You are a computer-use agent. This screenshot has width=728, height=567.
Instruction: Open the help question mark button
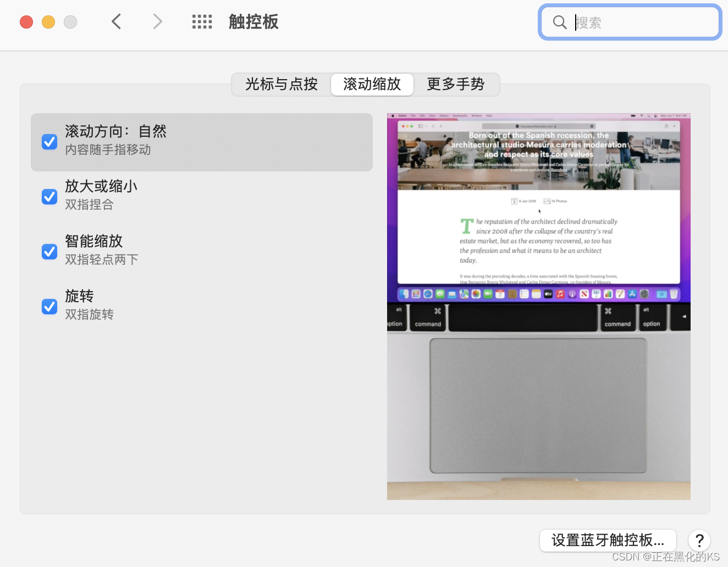pos(699,541)
